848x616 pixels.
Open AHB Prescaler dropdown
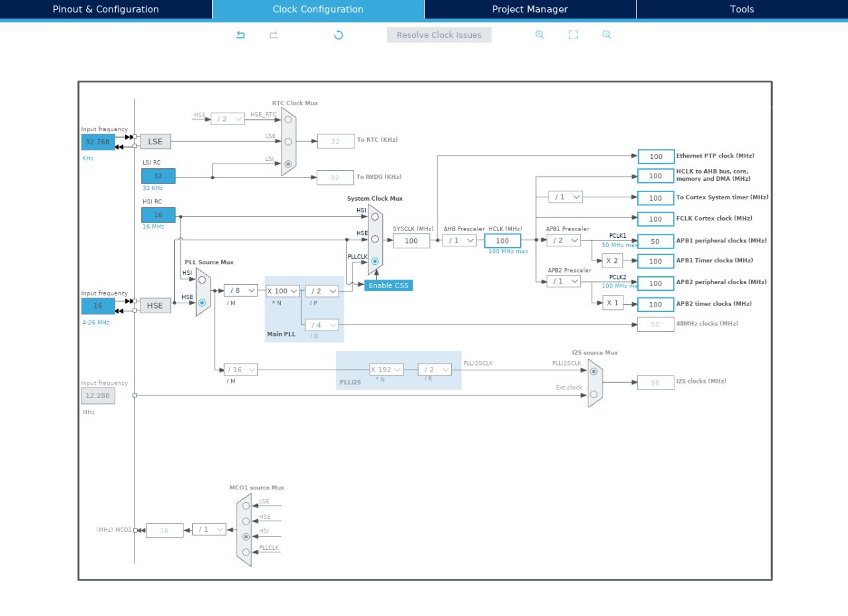[x=460, y=240]
